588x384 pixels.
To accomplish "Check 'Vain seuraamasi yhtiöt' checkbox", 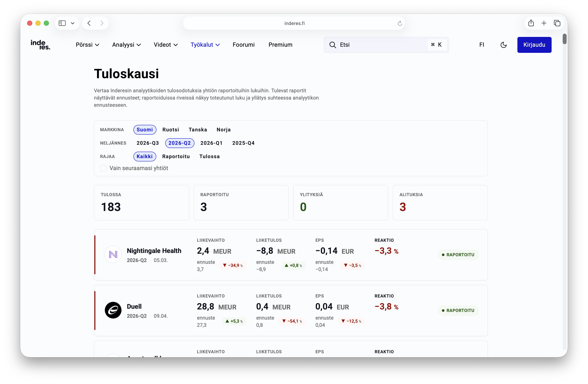I will tap(103, 168).
